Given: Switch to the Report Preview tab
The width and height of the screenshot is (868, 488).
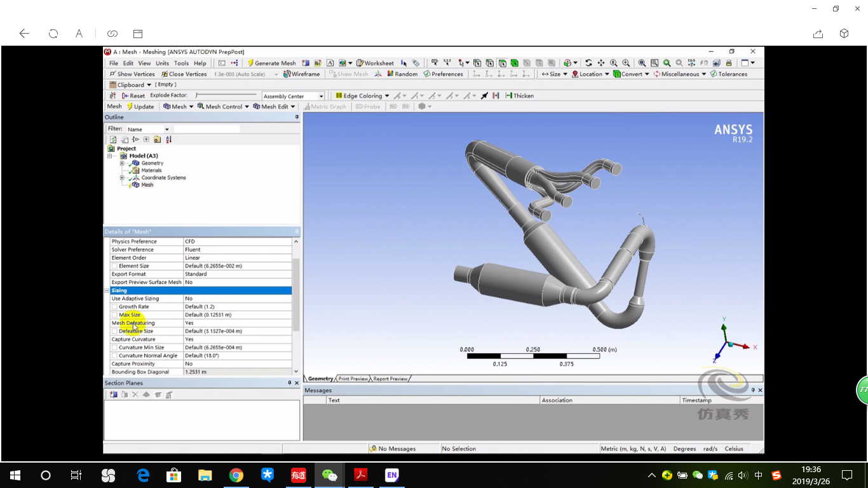Looking at the screenshot, I should [x=390, y=379].
